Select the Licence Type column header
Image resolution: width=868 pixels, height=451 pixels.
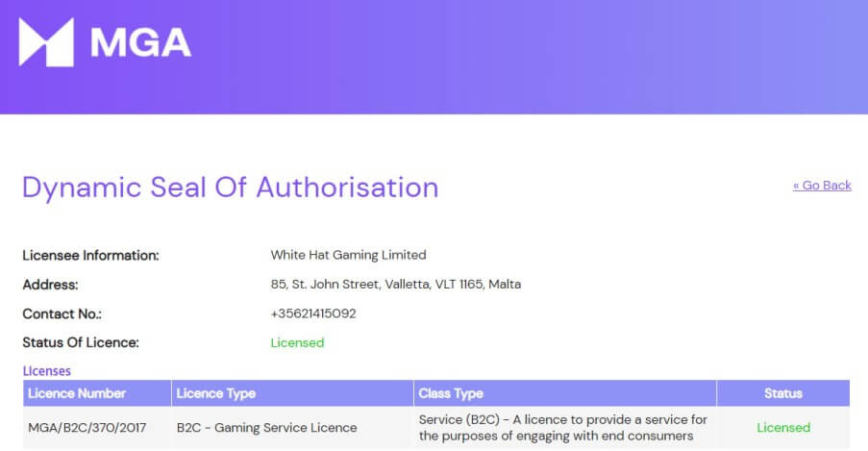tap(216, 393)
